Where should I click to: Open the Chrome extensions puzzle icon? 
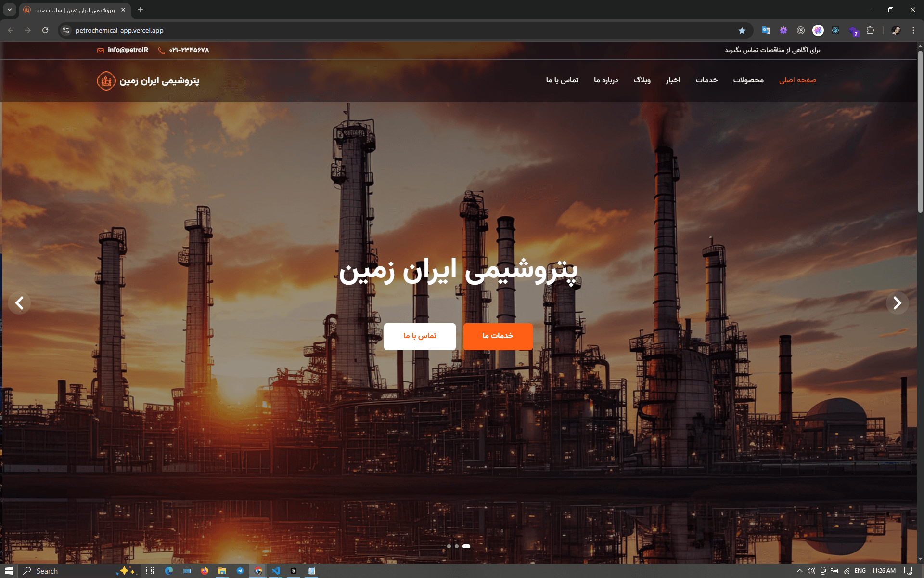coord(870,30)
